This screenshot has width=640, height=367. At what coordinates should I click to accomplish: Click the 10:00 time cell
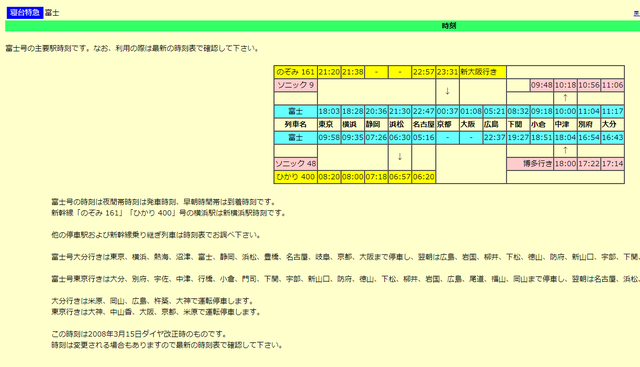click(x=565, y=111)
